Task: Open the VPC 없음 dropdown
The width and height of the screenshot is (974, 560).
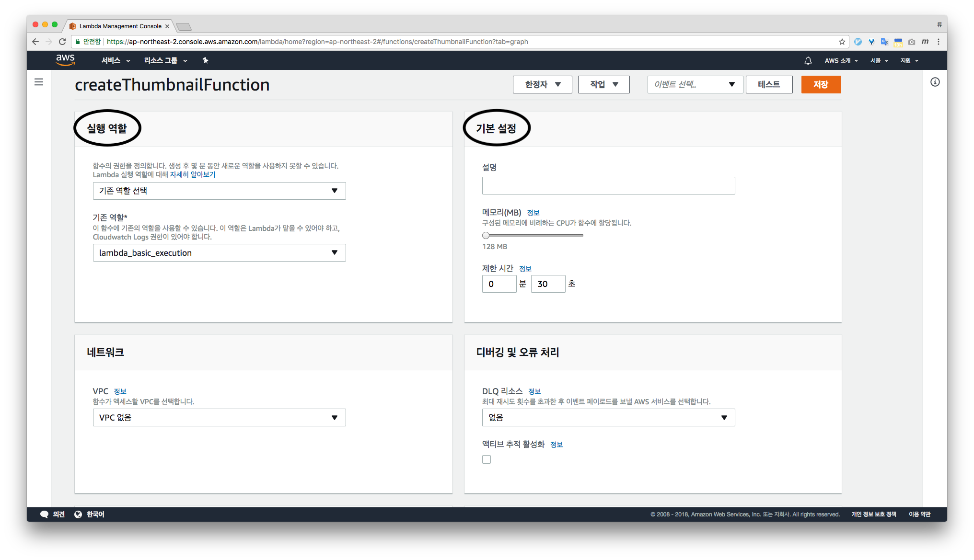Action: click(219, 417)
